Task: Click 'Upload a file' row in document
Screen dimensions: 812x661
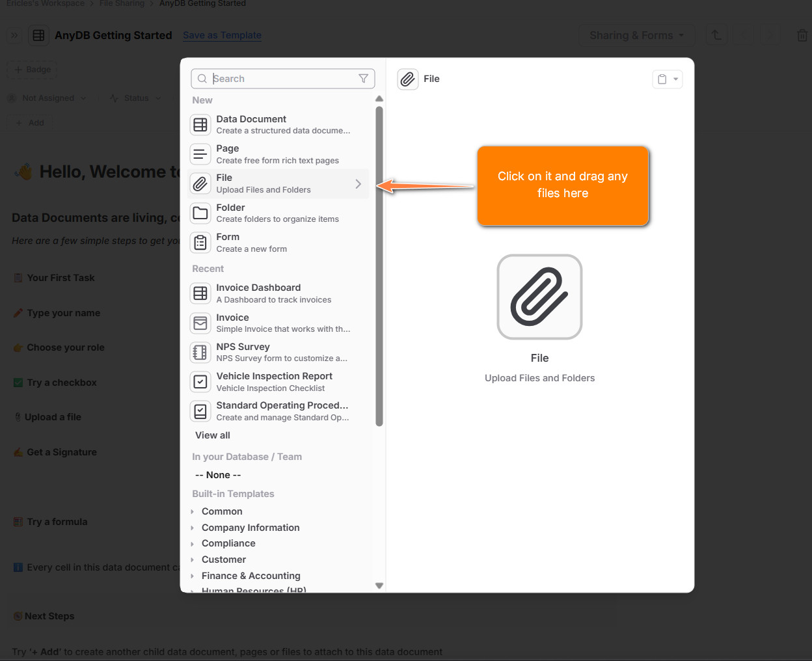Action: (53, 417)
